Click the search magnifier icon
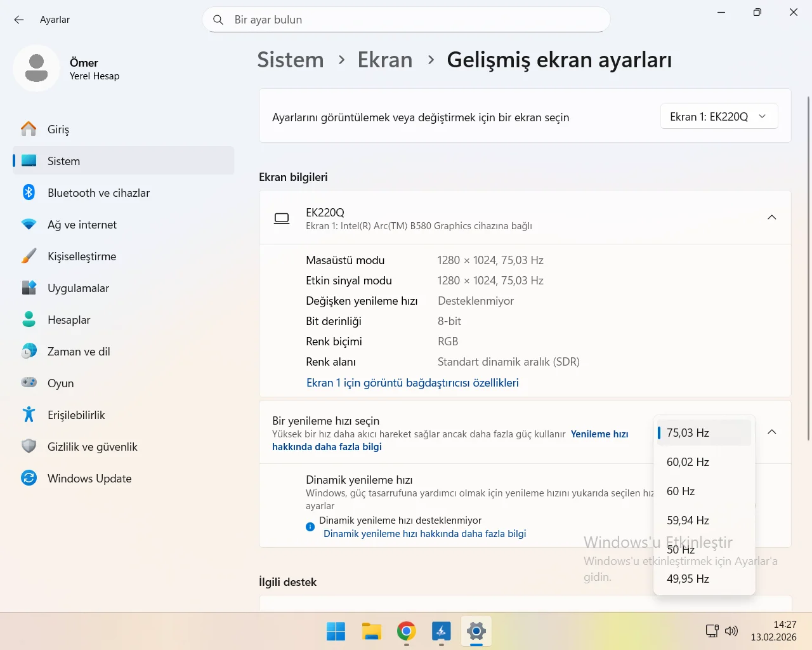812x650 pixels. (218, 20)
